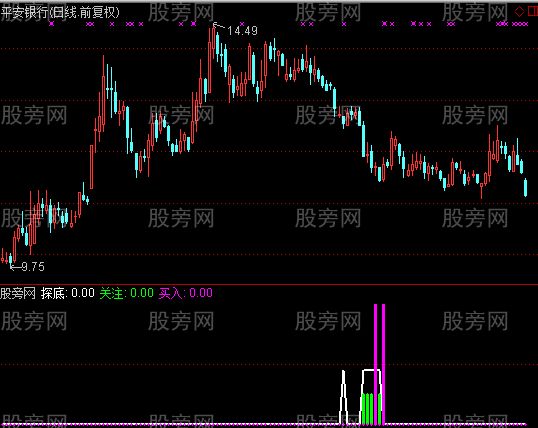Click the 9.75 low price label
This screenshot has width=538, height=428.
pyautogui.click(x=33, y=267)
